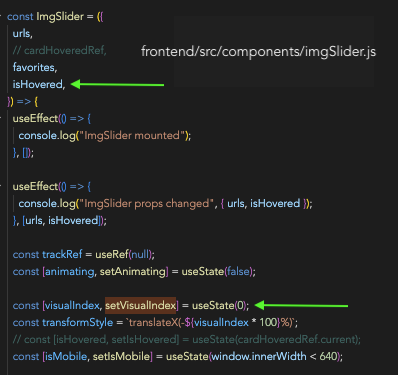Select the [urls, isHovered] dependency array

tap(62, 221)
